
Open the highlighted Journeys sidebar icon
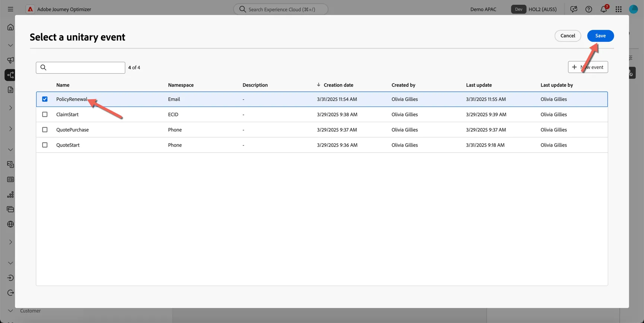[10, 75]
